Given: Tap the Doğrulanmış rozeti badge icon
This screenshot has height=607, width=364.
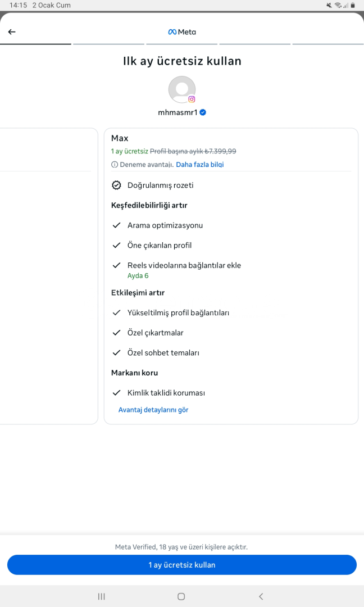Looking at the screenshot, I should pos(116,185).
